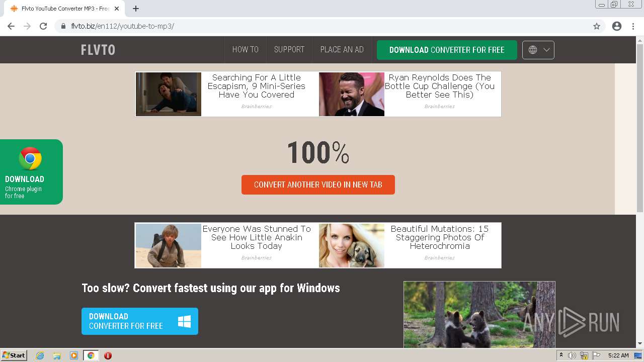Click the browser forward arrow
The width and height of the screenshot is (644, 362).
click(27, 26)
